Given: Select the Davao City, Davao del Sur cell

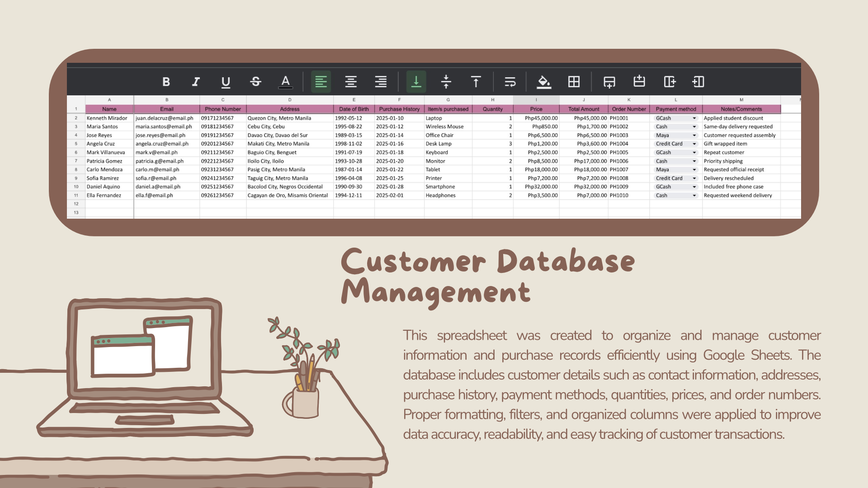Looking at the screenshot, I should [x=290, y=136].
